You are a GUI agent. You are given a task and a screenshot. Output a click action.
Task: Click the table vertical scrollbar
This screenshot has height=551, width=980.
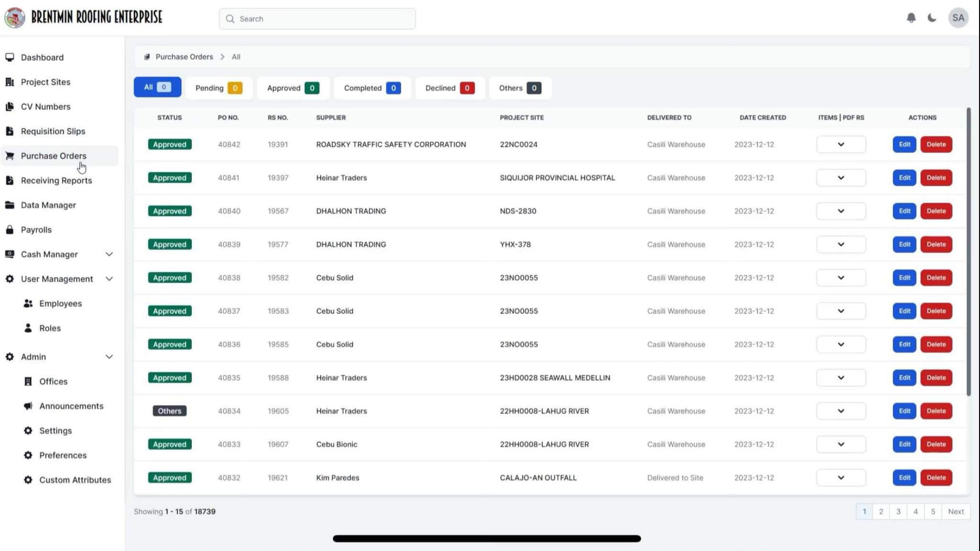pyautogui.click(x=969, y=252)
